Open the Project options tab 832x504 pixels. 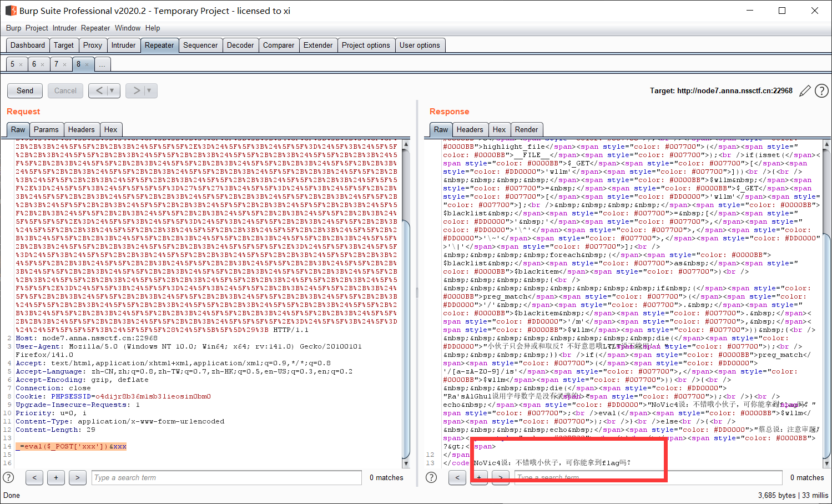point(366,46)
